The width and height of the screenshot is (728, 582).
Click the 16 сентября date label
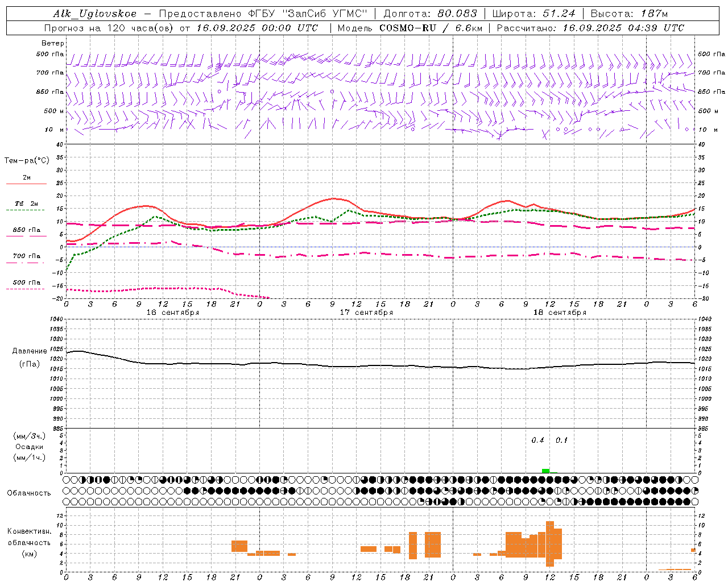173,313
